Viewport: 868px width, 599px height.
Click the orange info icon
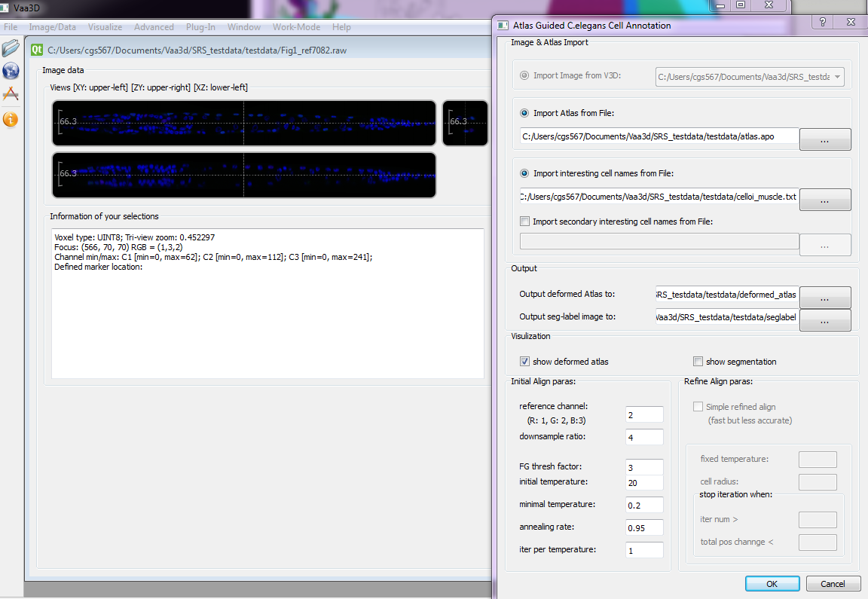point(11,119)
